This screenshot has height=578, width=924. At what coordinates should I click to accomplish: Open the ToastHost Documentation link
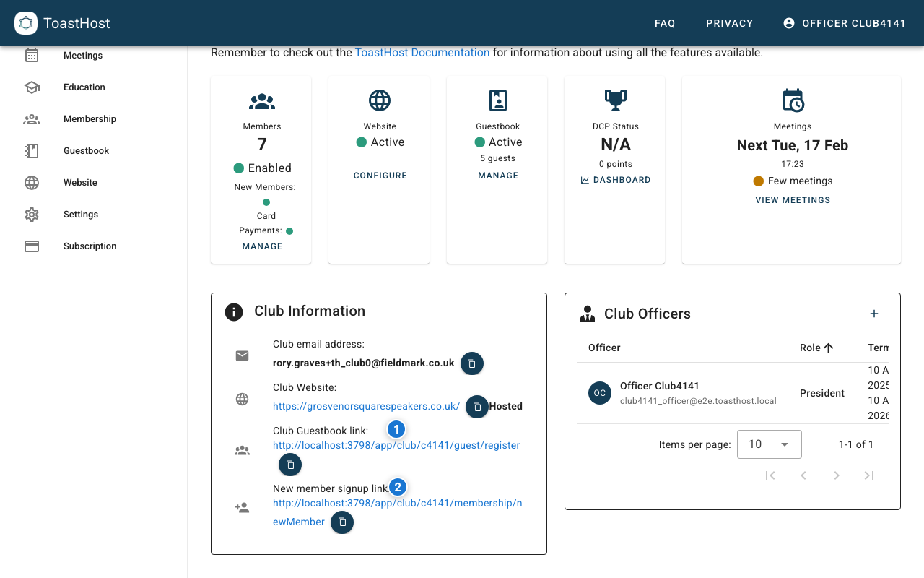pyautogui.click(x=422, y=52)
